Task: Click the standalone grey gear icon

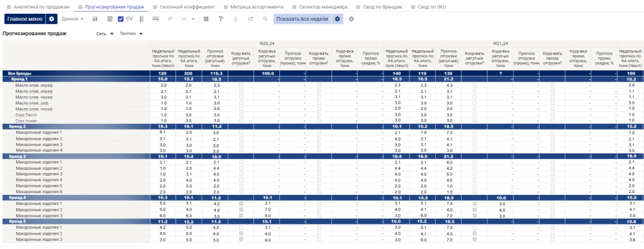Action: point(351,19)
